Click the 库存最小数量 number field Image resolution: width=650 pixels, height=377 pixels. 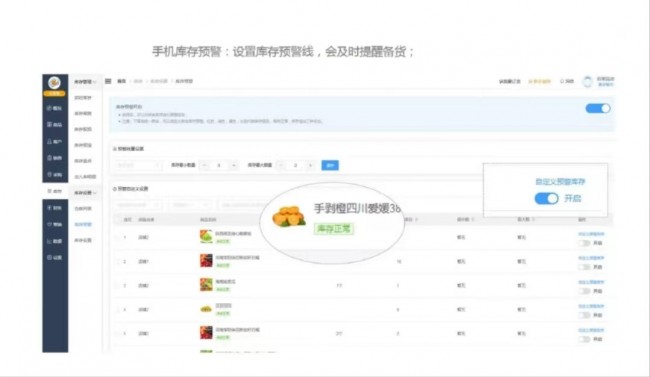coord(219,165)
